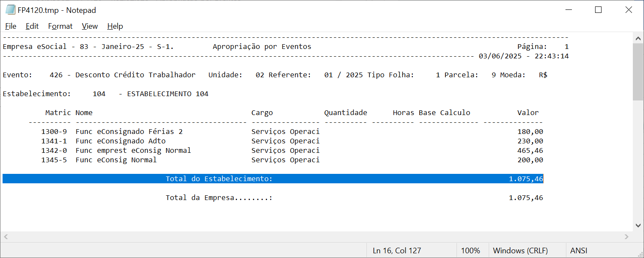Viewport: 644px width, 258px height.
Task: Click the Notepad app icon in title bar
Action: coord(10,10)
